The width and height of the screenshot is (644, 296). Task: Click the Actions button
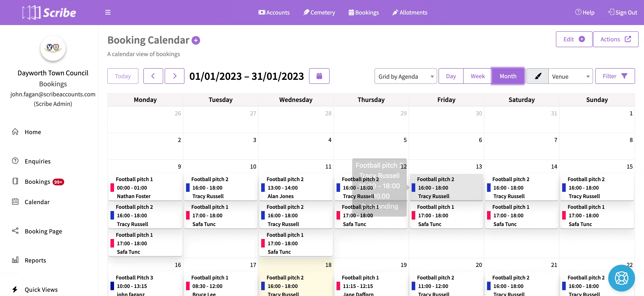click(x=615, y=39)
